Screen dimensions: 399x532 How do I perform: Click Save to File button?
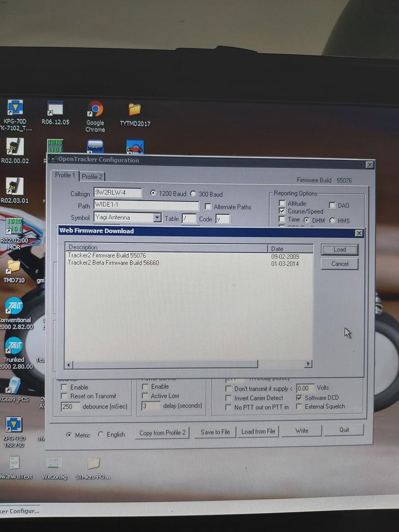(215, 432)
